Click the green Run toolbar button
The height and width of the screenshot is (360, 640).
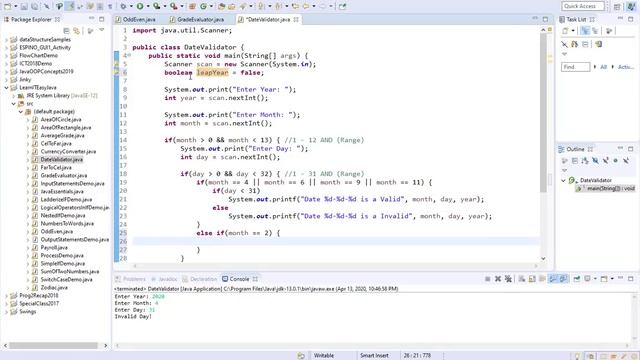[x=140, y=7]
